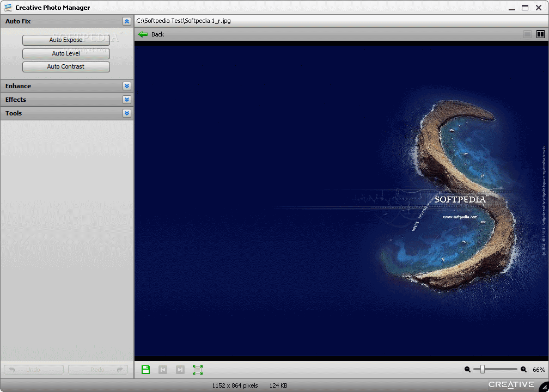Switch to single image view mode
Image resolution: width=549 pixels, height=392 pixels.
point(528,34)
